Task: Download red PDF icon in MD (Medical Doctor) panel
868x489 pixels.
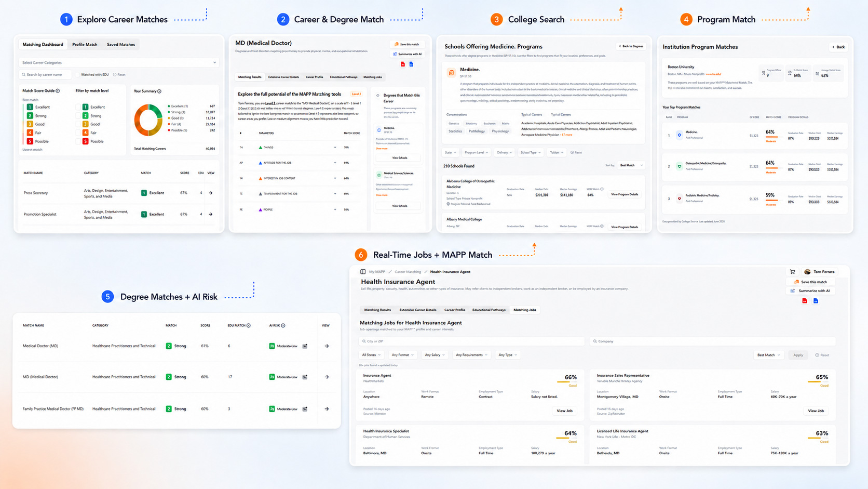Action: tap(403, 64)
